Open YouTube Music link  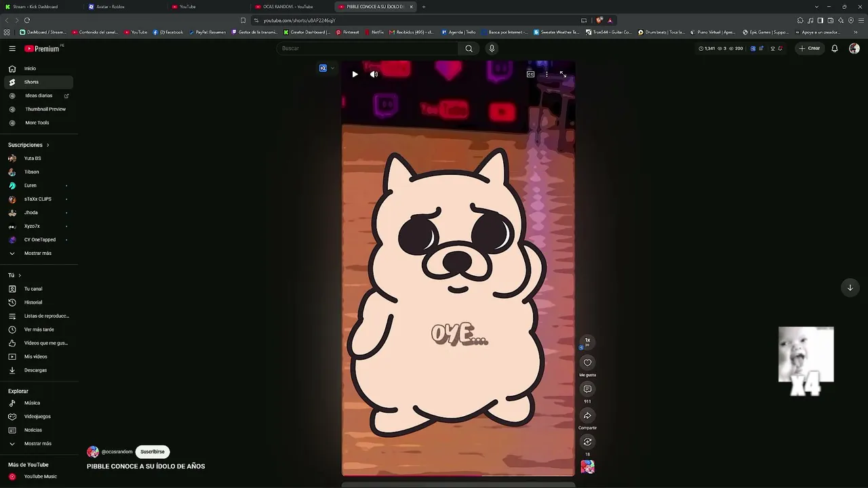(39, 476)
